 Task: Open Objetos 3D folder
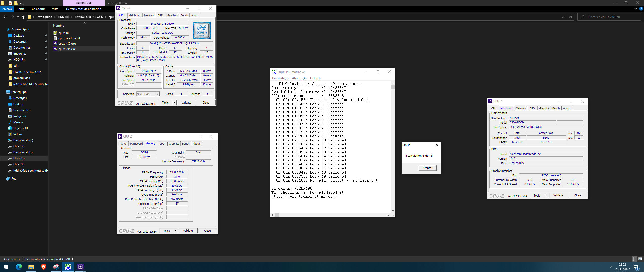[20, 128]
